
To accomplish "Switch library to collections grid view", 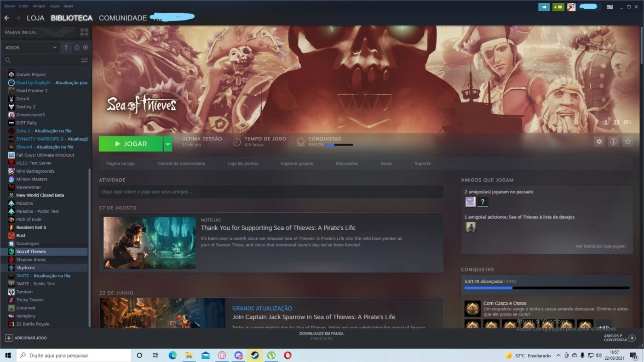I will pyautogui.click(x=84, y=32).
